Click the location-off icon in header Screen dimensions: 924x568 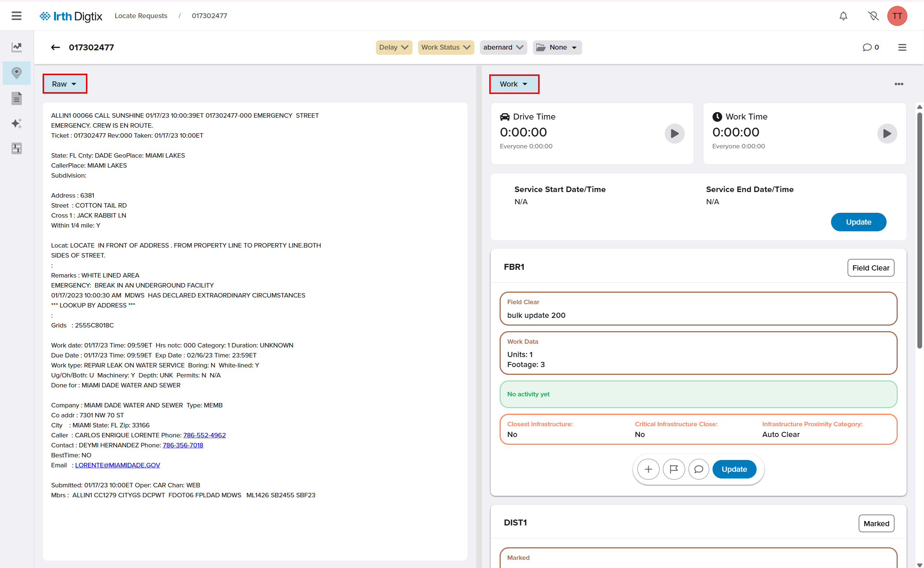(873, 16)
